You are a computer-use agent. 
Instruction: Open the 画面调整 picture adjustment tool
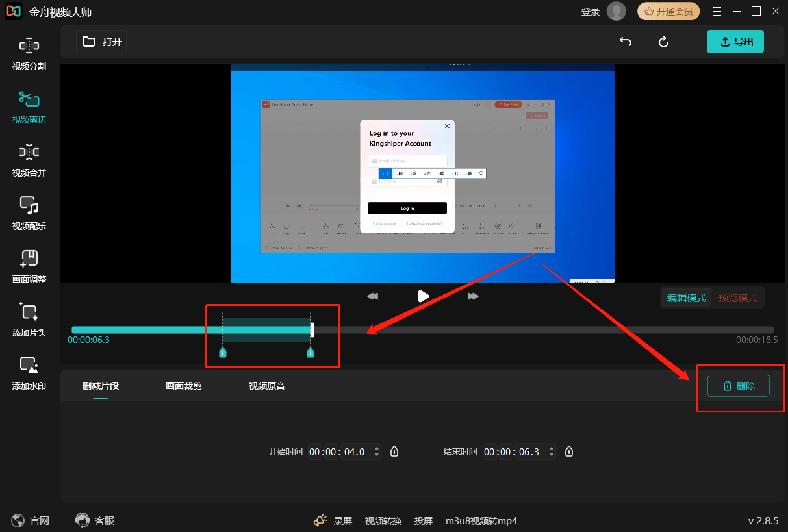(x=29, y=267)
